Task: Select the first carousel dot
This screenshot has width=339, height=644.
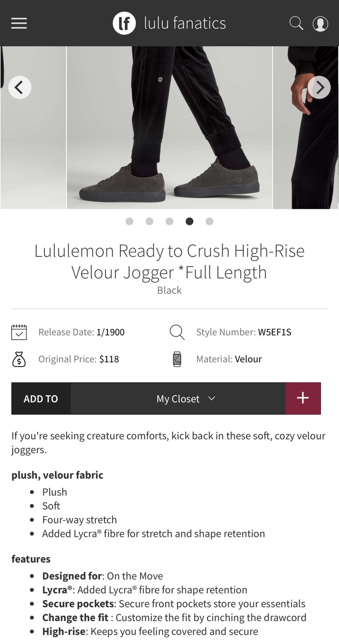Action: (x=129, y=221)
